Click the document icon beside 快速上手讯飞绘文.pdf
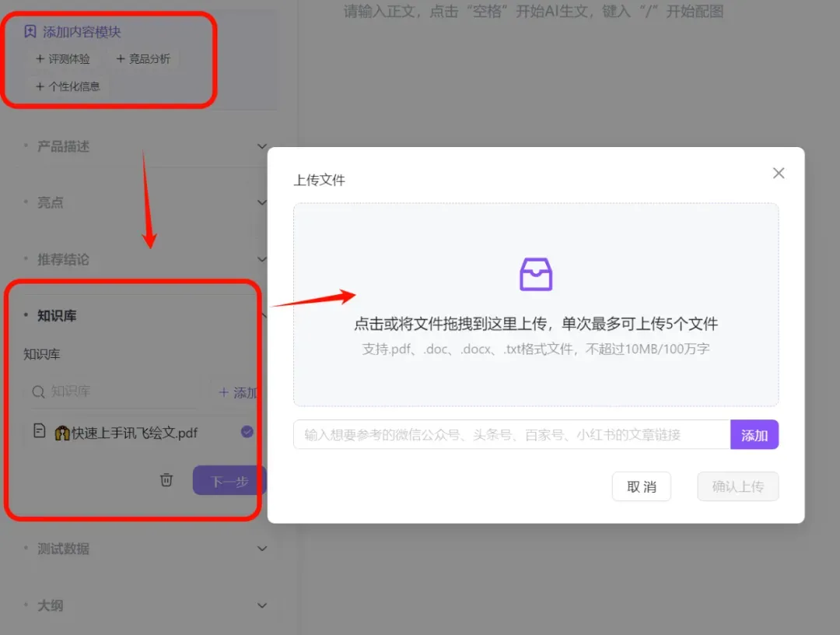840x635 pixels. tap(39, 431)
